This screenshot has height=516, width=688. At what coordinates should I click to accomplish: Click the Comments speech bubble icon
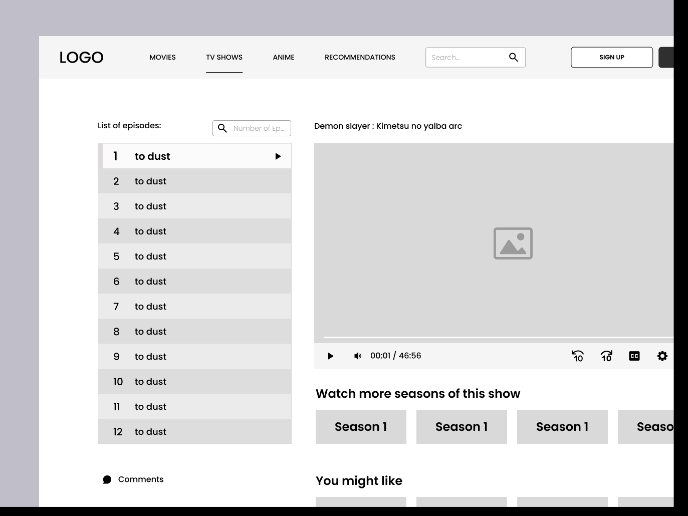[107, 480]
